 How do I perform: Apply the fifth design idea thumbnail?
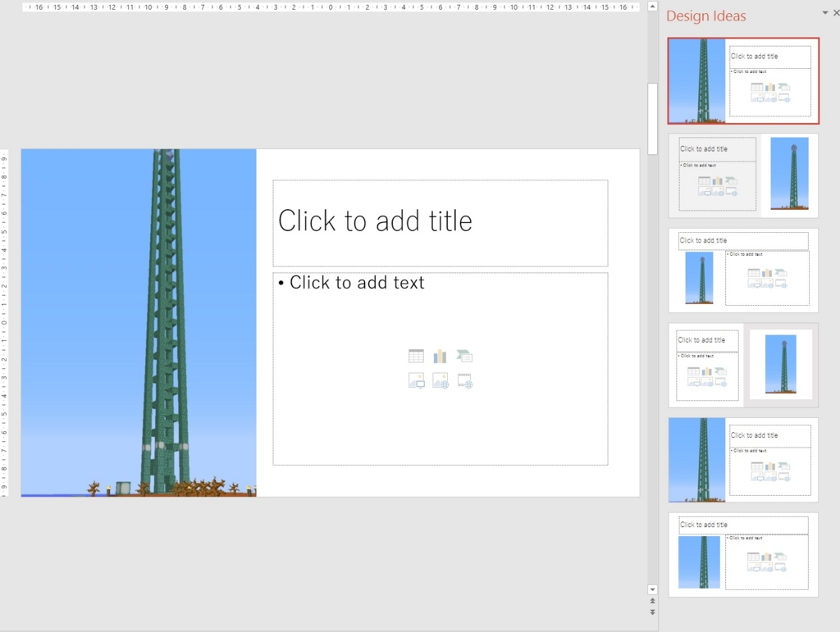point(743,460)
